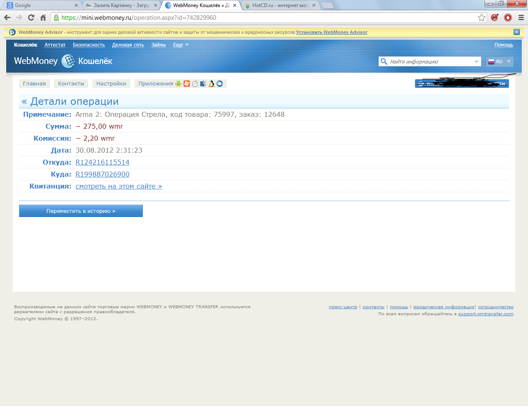Screen dimensions: 528x420
Task: Switch to the HotCD.ru tab
Action: (x=280, y=5)
